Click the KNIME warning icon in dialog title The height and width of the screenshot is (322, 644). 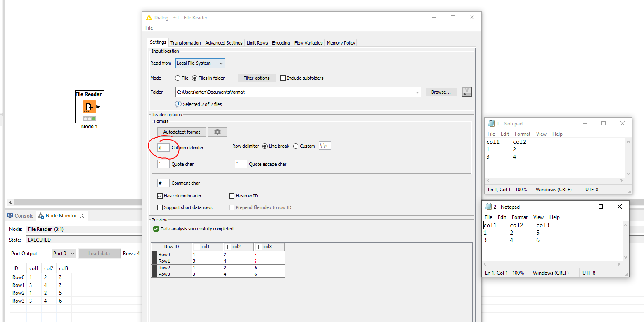pyautogui.click(x=149, y=18)
